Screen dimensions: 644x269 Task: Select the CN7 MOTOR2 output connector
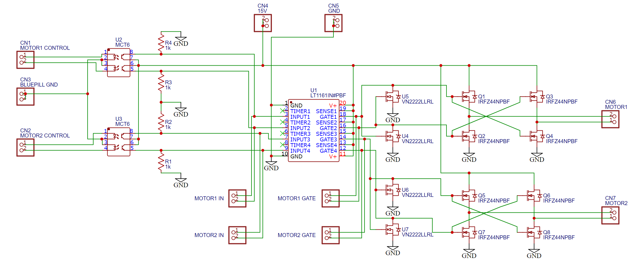[610, 215]
